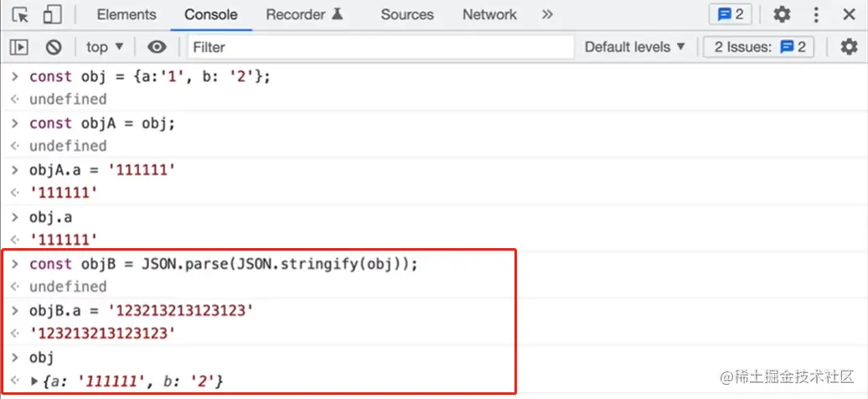Select the line const objA = obj;
The width and height of the screenshot is (868, 399).
[102, 123]
